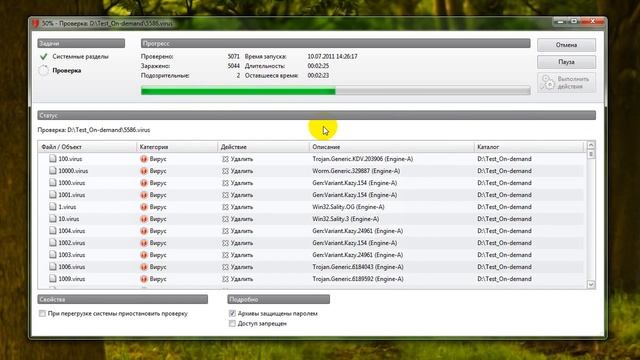Click Заражено count 5044
The width and height of the screenshot is (640, 360).
pos(233,66)
